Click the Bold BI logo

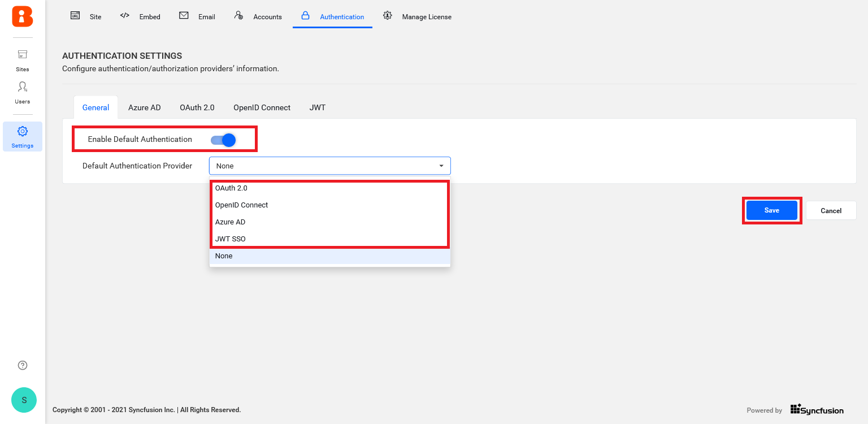pos(22,17)
